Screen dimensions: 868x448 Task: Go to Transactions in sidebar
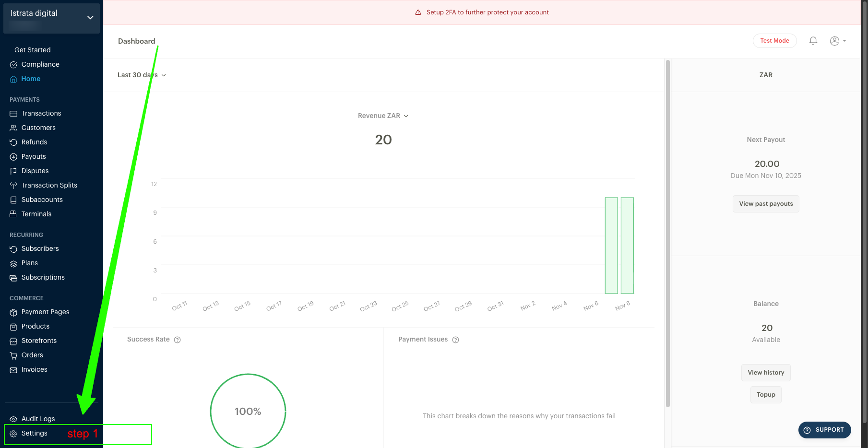point(41,114)
